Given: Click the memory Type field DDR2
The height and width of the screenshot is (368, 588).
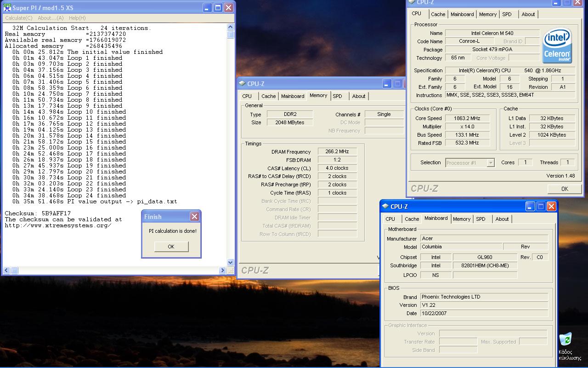Looking at the screenshot, I should 290,114.
